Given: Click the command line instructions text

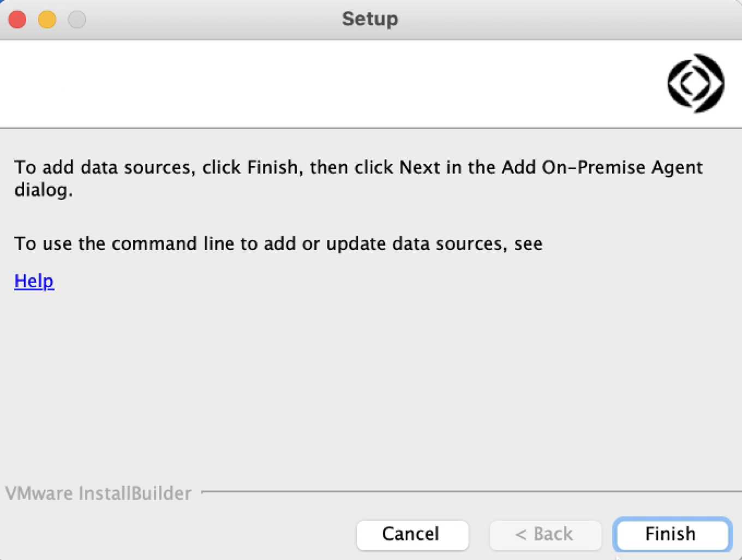Looking at the screenshot, I should point(278,243).
